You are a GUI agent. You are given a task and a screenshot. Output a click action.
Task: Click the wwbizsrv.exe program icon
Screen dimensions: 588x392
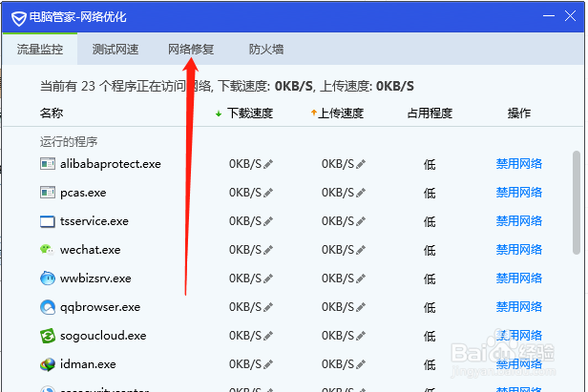pos(48,279)
